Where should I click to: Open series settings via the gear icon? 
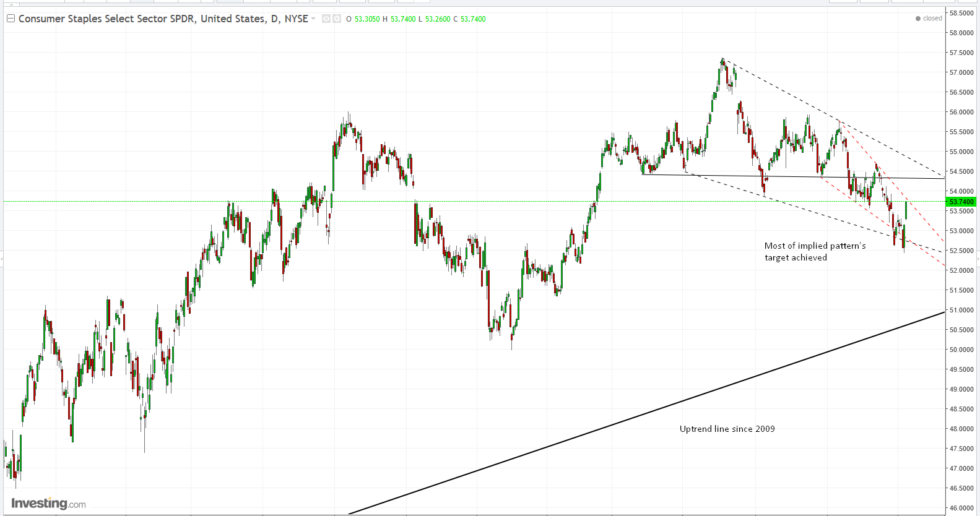(337, 19)
